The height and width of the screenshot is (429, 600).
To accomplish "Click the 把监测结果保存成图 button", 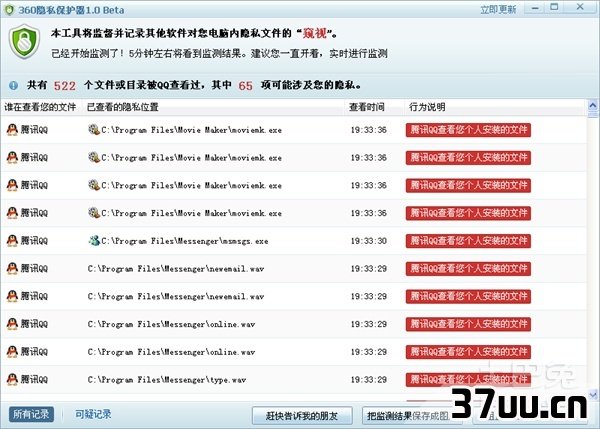I will pos(411,416).
